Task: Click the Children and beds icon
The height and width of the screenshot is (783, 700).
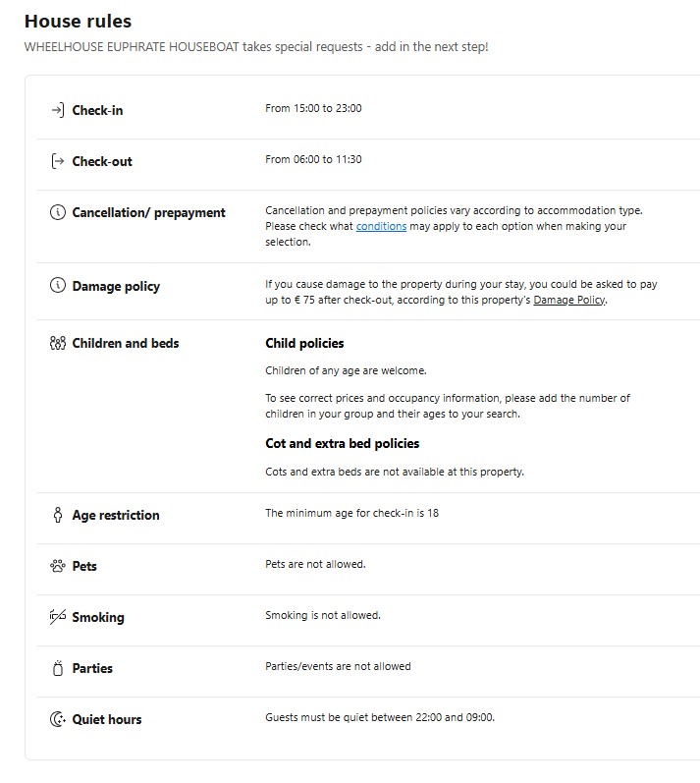Action: click(x=57, y=343)
